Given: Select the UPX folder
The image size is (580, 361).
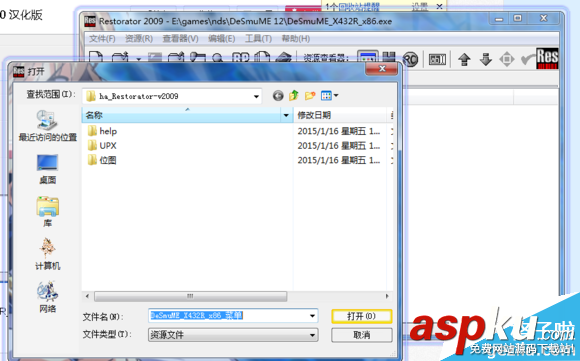Looking at the screenshot, I should 102,145.
